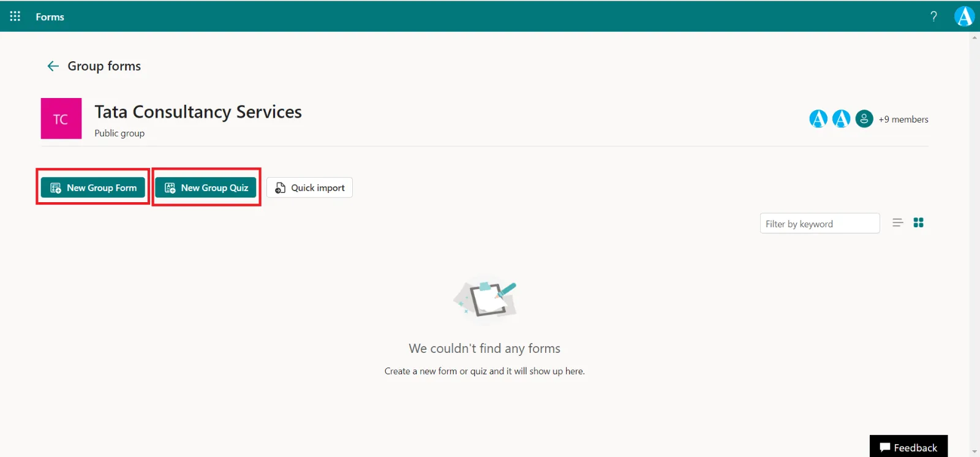Focus the Filter by keyword field
This screenshot has width=980, height=457.
[820, 224]
